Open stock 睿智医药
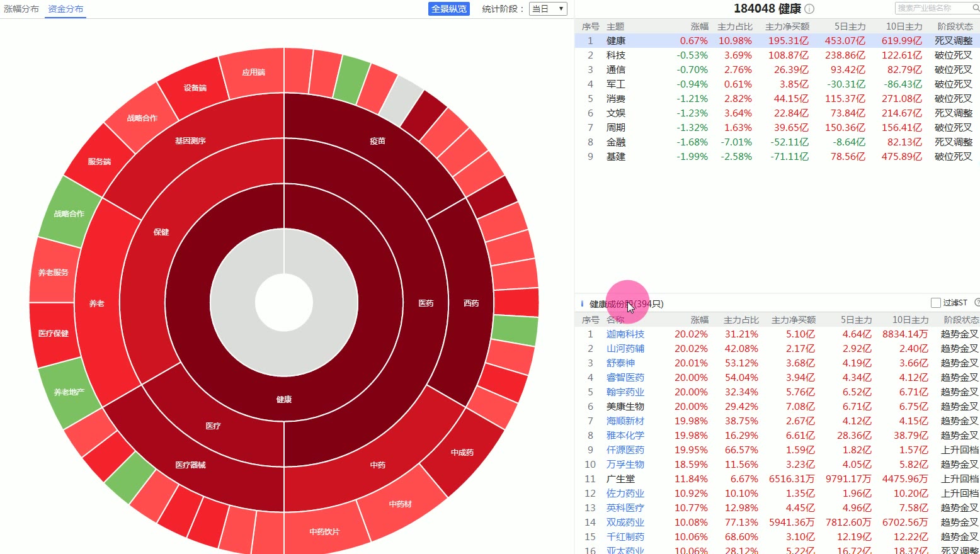Screen dimensions: 980x554 click(625, 377)
